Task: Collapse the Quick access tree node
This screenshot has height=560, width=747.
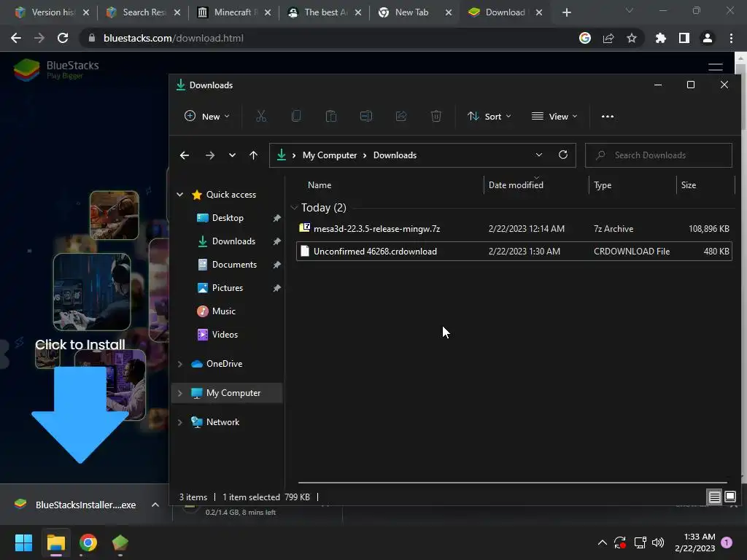Action: click(x=180, y=194)
